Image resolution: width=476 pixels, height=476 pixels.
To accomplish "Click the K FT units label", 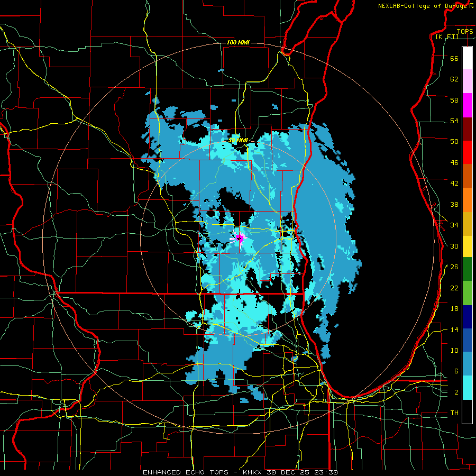I will [447, 36].
